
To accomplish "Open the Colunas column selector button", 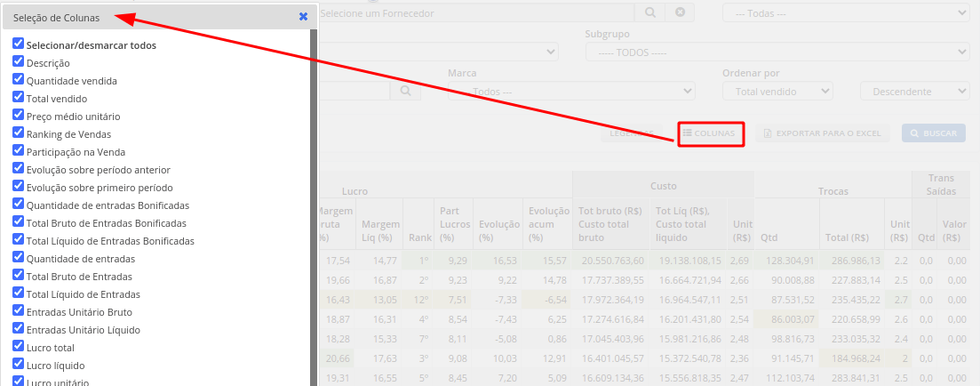I will pos(712,133).
